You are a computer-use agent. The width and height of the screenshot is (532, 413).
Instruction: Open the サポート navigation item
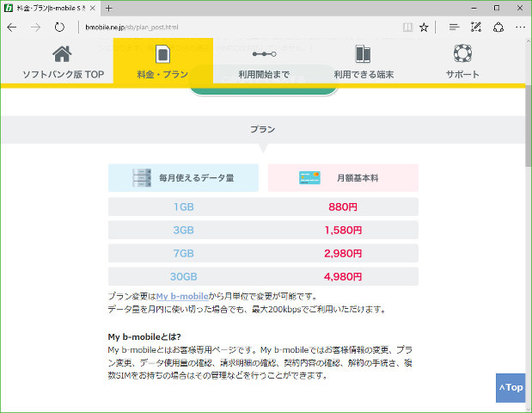pos(462,74)
